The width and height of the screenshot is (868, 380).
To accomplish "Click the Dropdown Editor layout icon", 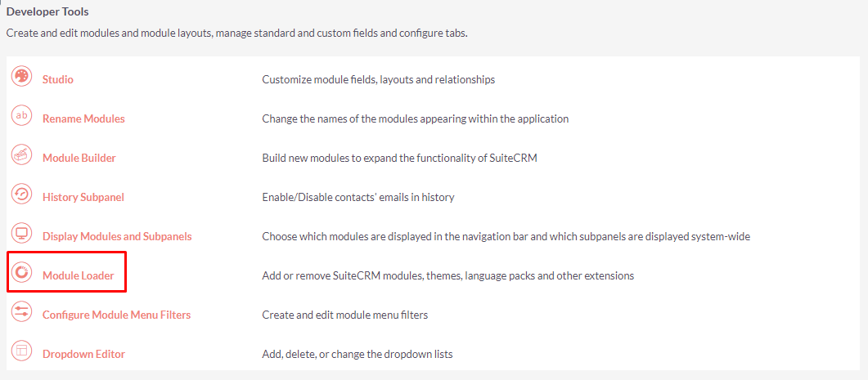I will [x=22, y=351].
